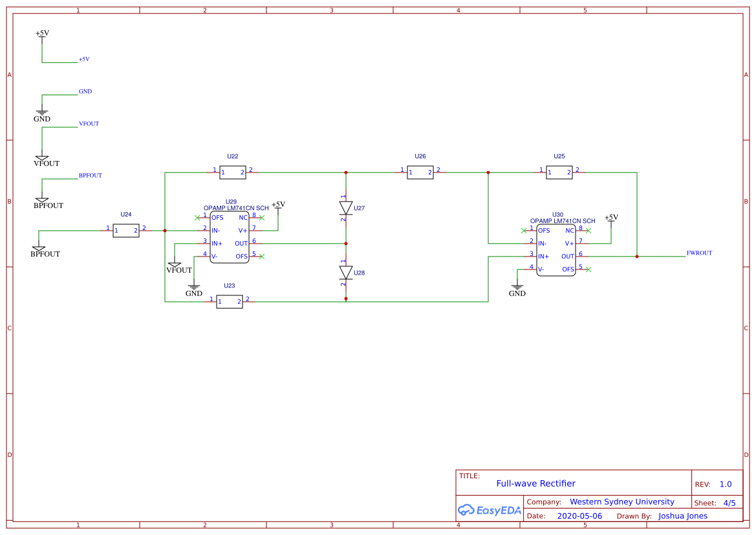This screenshot has height=535, width=756.
Task: Select resistor component U25
Action: [559, 173]
